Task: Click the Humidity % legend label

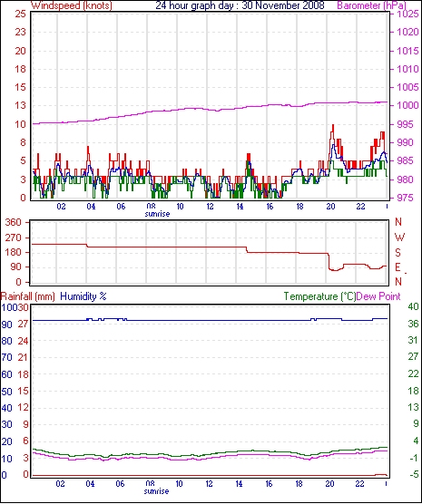Action: pos(83,296)
